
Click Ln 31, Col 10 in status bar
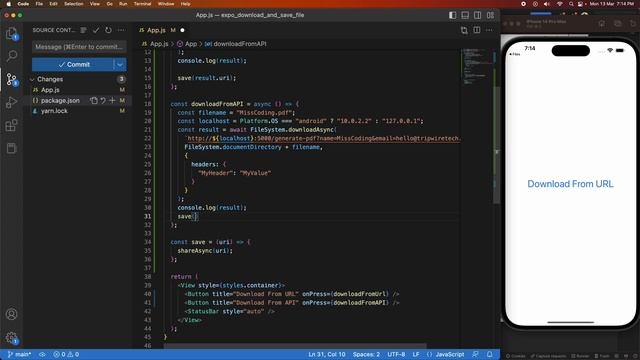[x=327, y=354]
